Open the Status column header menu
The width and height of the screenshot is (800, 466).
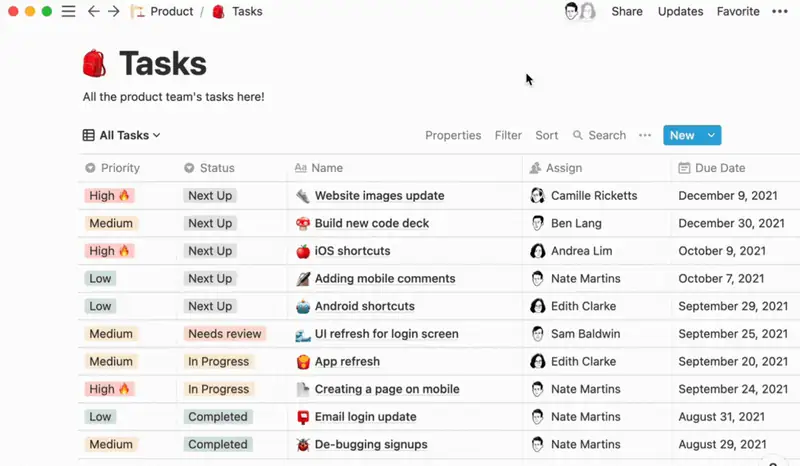209,168
